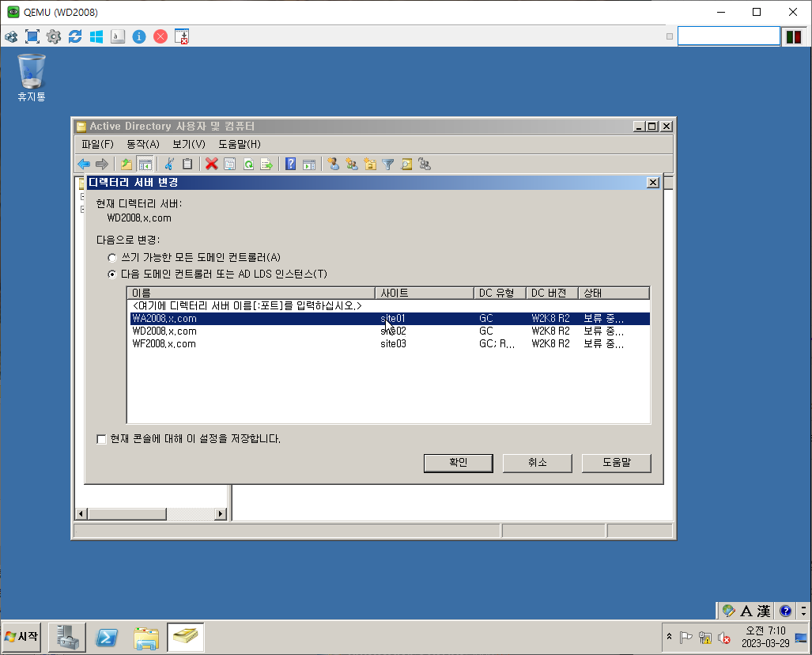Image resolution: width=812 pixels, height=655 pixels.
Task: Open PowerShell from the taskbar
Action: pyautogui.click(x=107, y=637)
